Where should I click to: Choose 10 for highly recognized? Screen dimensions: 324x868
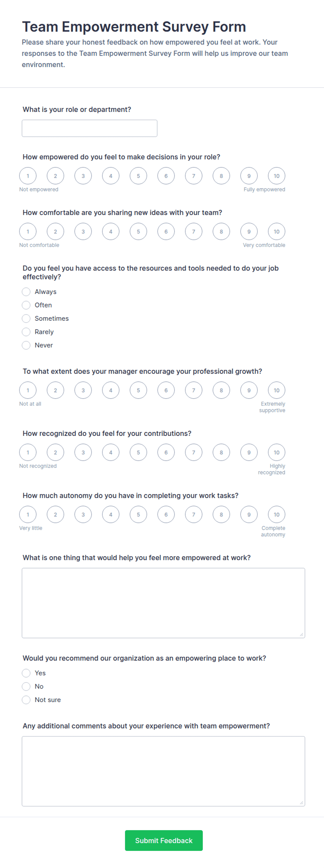tap(277, 453)
